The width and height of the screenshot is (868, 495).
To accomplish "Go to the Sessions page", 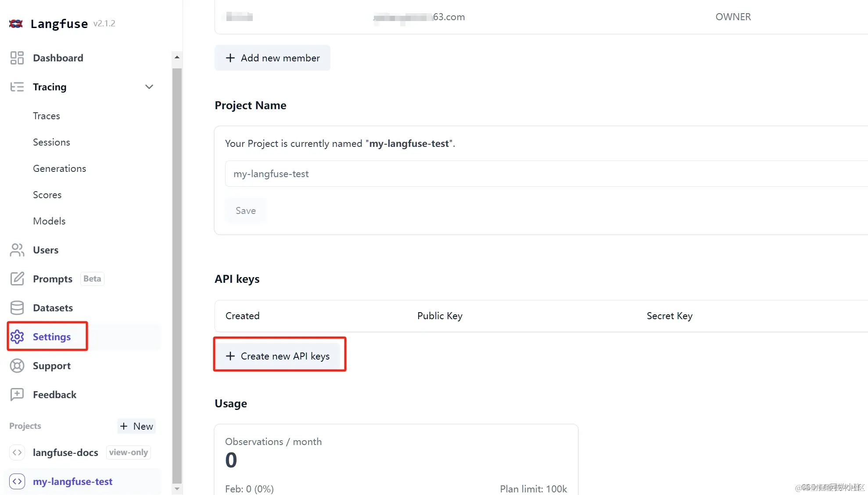I will pos(51,142).
